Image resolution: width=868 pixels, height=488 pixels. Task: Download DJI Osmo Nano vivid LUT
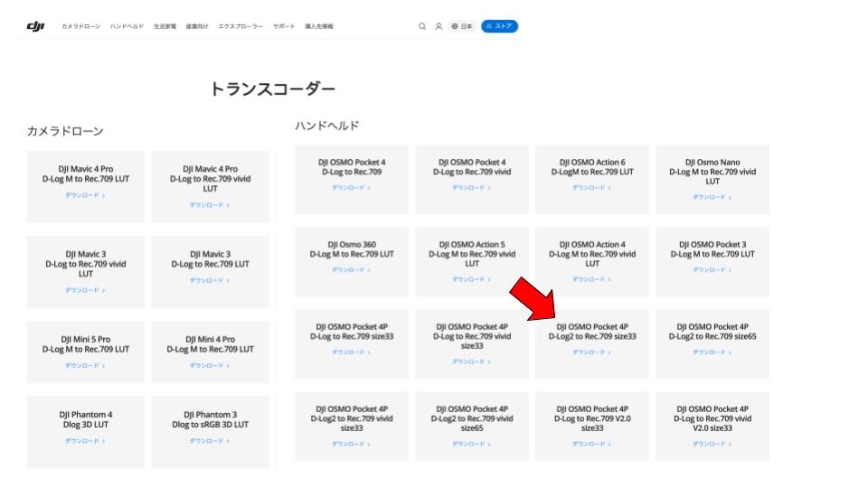click(x=712, y=198)
